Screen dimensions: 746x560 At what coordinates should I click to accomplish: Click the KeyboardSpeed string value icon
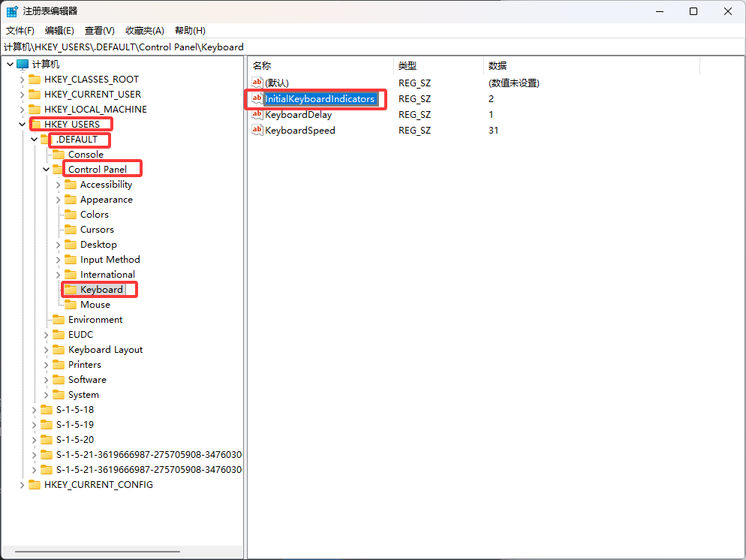pyautogui.click(x=257, y=131)
